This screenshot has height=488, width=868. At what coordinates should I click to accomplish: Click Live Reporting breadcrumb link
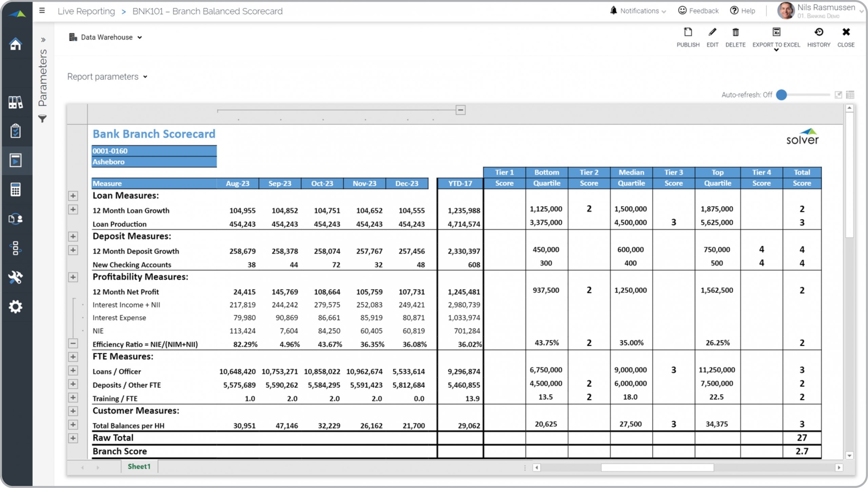[86, 11]
